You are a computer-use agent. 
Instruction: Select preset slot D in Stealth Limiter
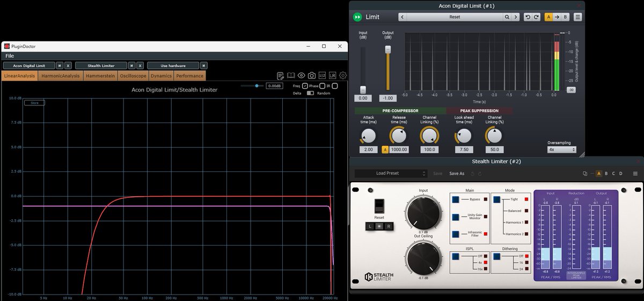coord(620,174)
